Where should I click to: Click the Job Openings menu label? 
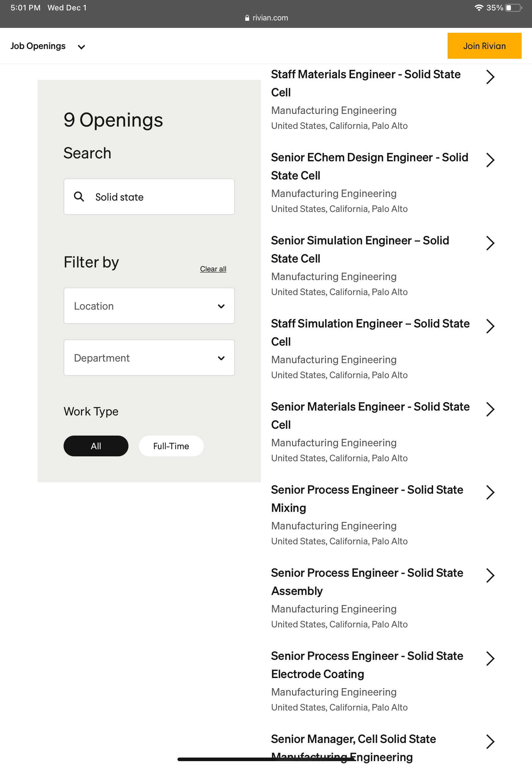[38, 46]
